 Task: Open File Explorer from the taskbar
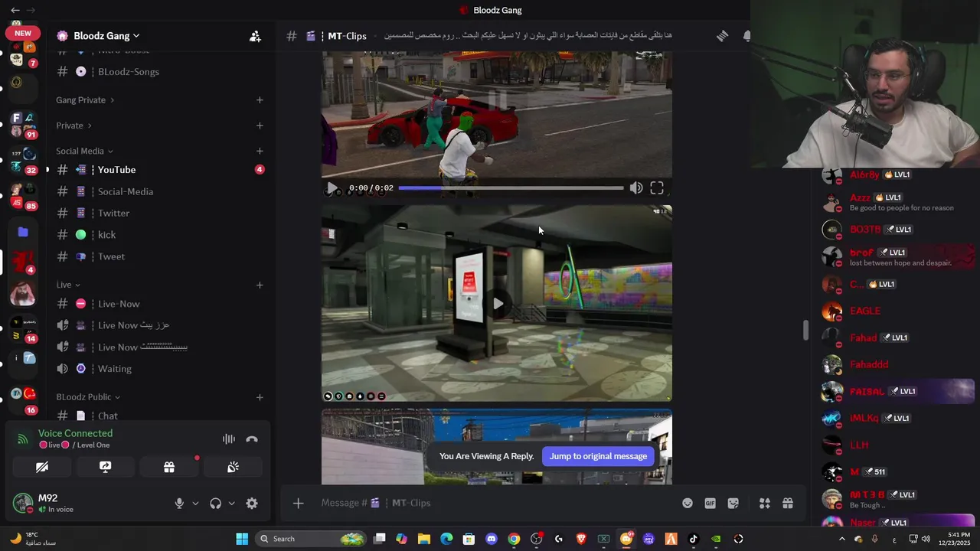pyautogui.click(x=424, y=539)
